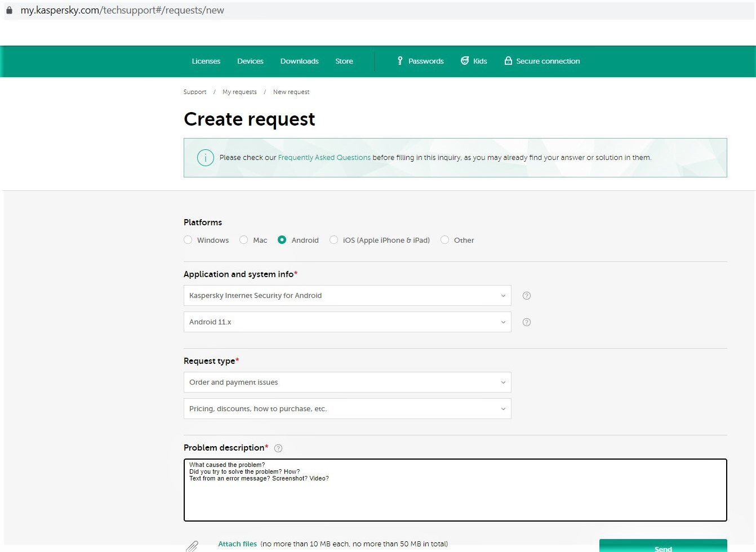756x552 pixels.
Task: Open the Kids section
Action: click(x=480, y=61)
